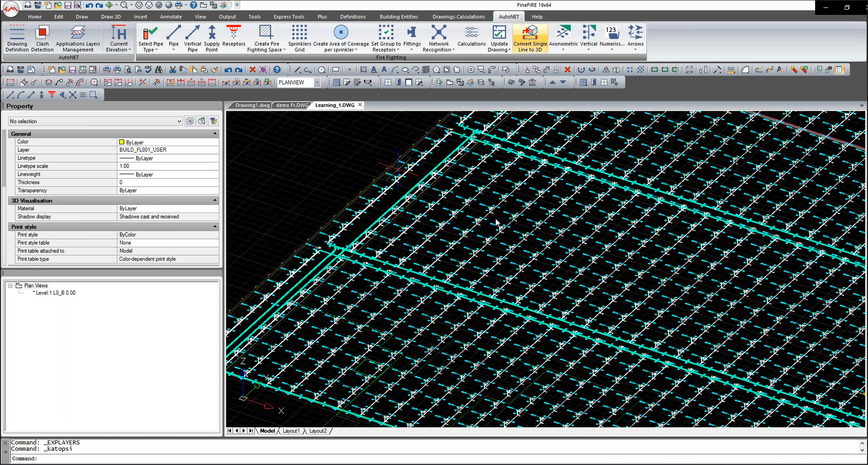
Task: Click the properties toggle icon at the toolbar end
Action: point(839,70)
